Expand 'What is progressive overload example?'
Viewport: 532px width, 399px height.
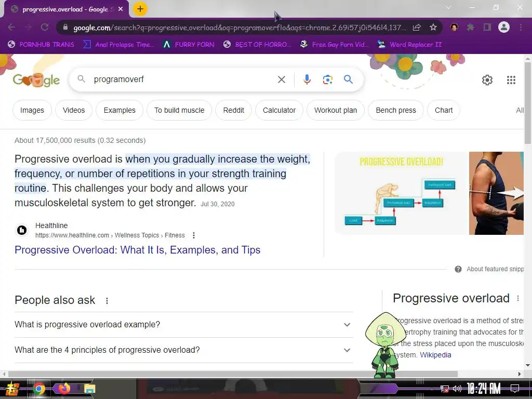[183, 325]
